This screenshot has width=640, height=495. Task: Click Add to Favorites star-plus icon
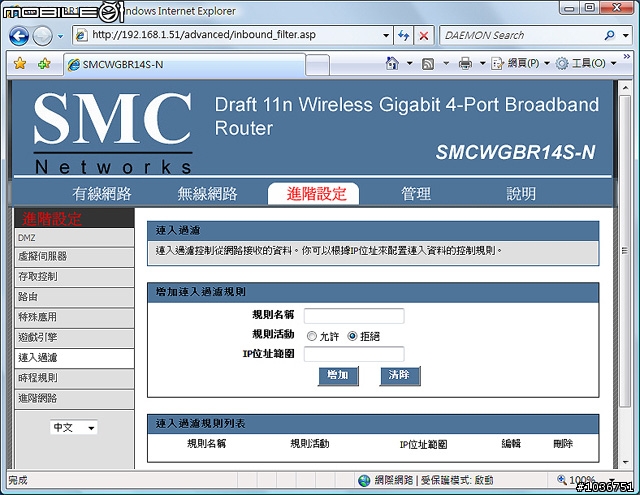pos(44,64)
